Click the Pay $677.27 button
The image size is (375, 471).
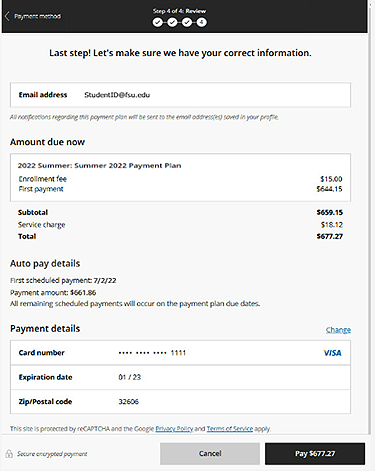coord(315,454)
